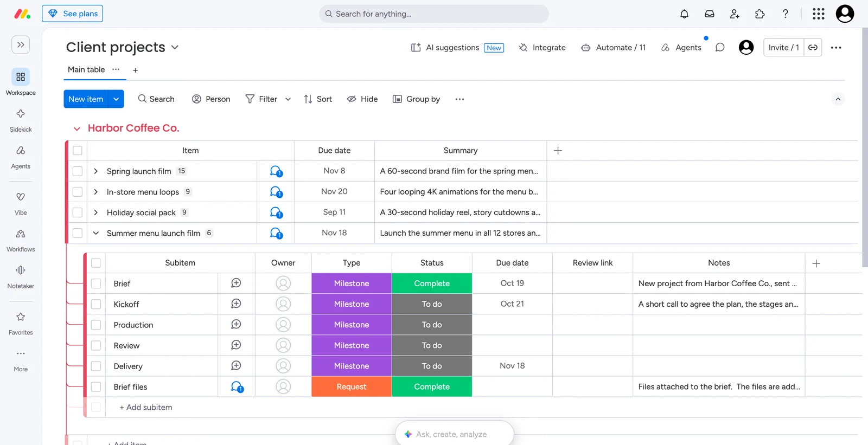This screenshot has height=445, width=868.
Task: Expand subitems of Spring launch film
Action: [96, 171]
